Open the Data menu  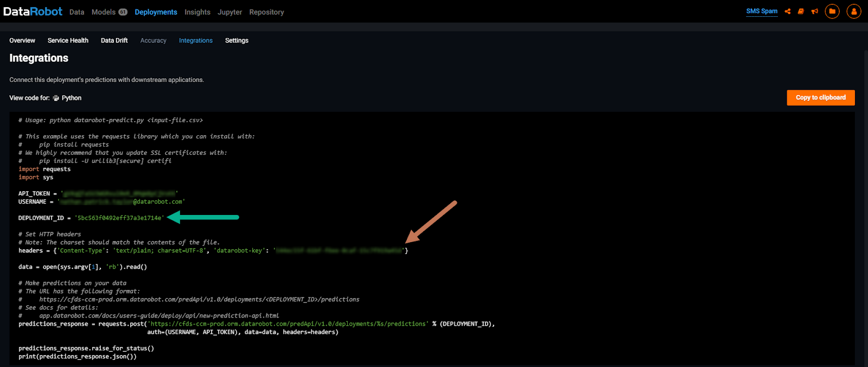(x=77, y=12)
